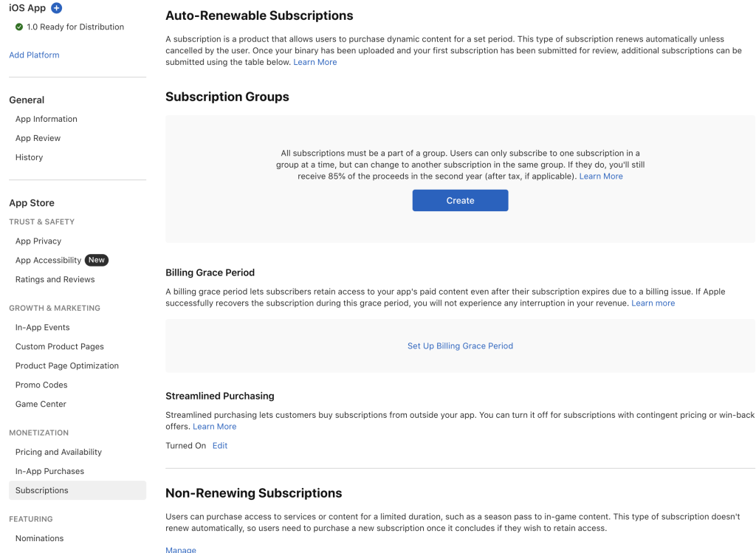Click the General sidebar heading
This screenshot has width=756, height=553.
pos(27,100)
